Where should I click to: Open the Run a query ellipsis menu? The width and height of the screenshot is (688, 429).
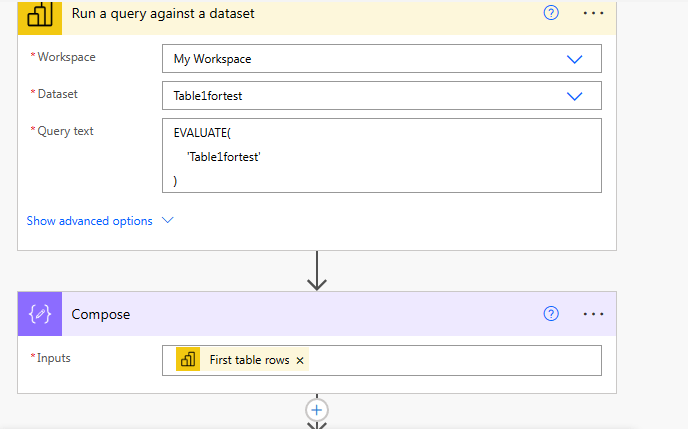pos(594,13)
